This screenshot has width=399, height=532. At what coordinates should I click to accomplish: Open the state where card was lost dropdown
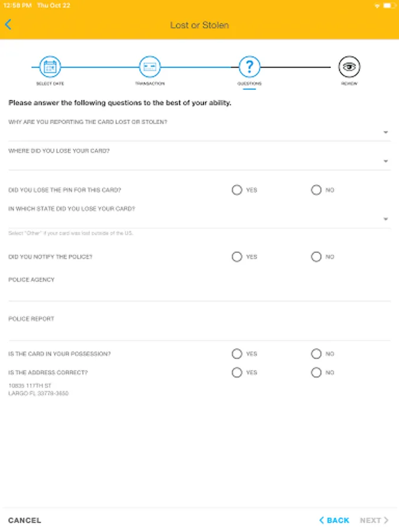click(199, 219)
